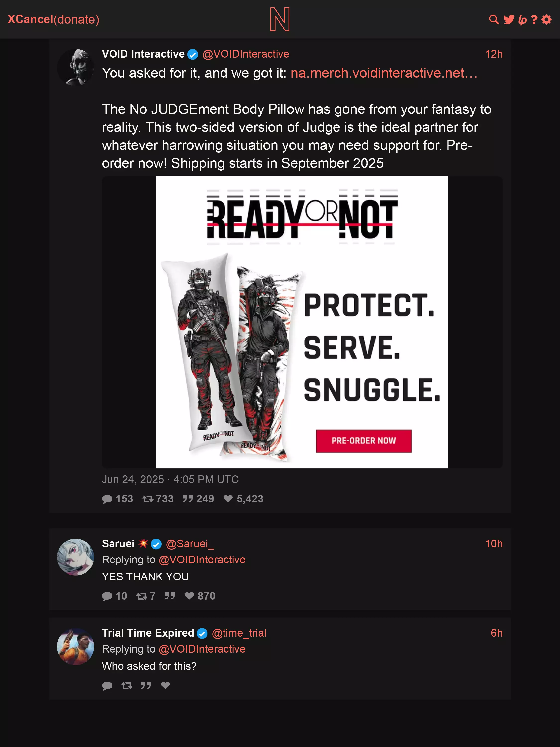This screenshot has width=560, height=747.
Task: Open the na.merch.voidinteractive.net link
Action: point(384,73)
